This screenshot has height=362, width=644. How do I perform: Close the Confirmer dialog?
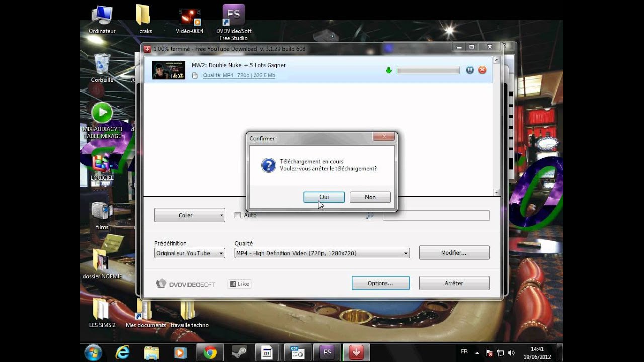[x=383, y=137]
